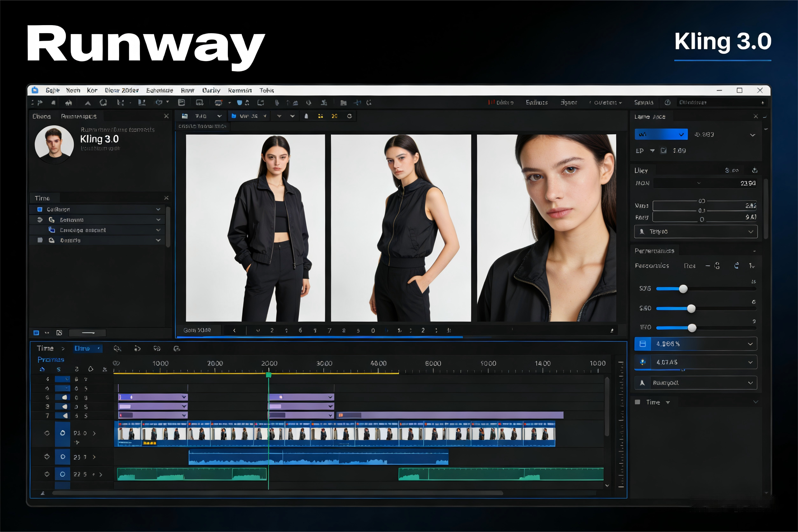
Task: Click the Export button in the top-right bar
Action: tap(569, 102)
